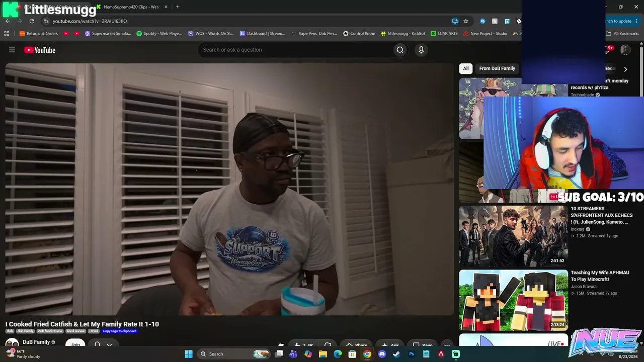Open Microsoft Edge from the taskbar

tap(338, 354)
